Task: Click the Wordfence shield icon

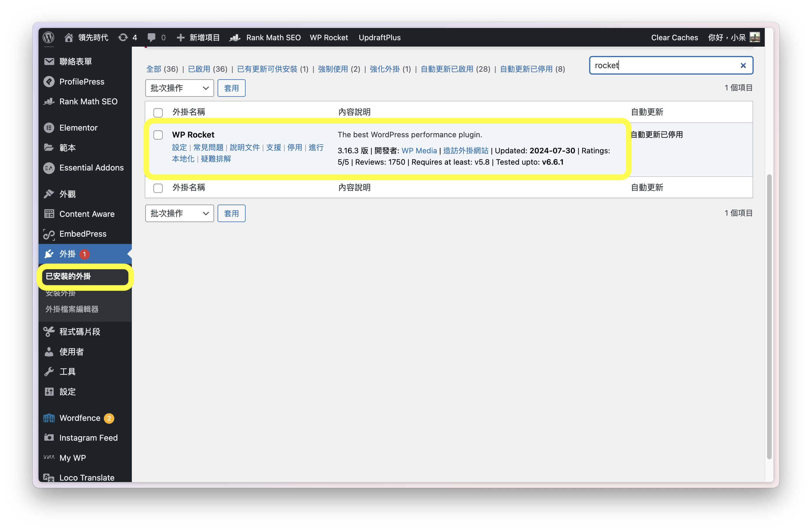Action: 49,418
